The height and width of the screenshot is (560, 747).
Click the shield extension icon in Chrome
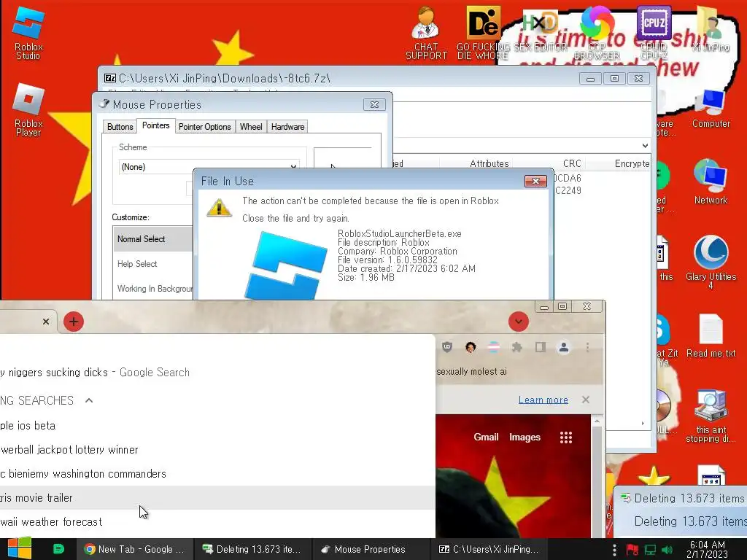pos(447,347)
